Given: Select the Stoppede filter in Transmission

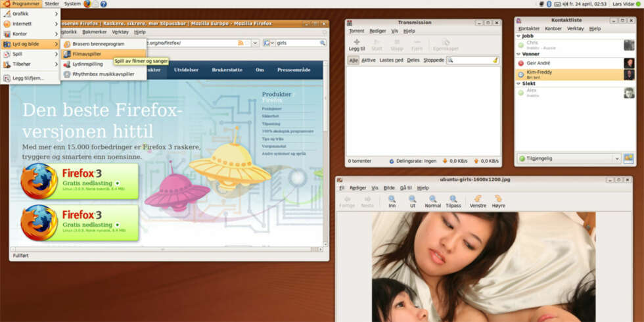Looking at the screenshot, I should point(434,60).
